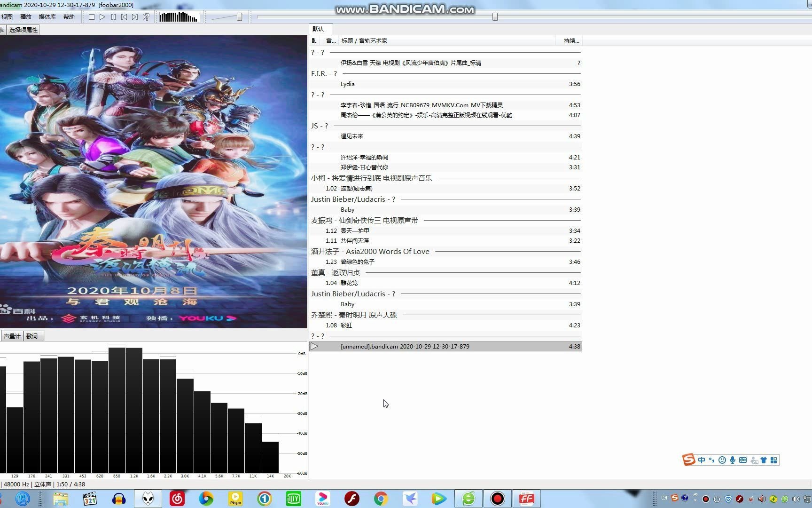Switch to the 选择项属性 tab

[23, 30]
